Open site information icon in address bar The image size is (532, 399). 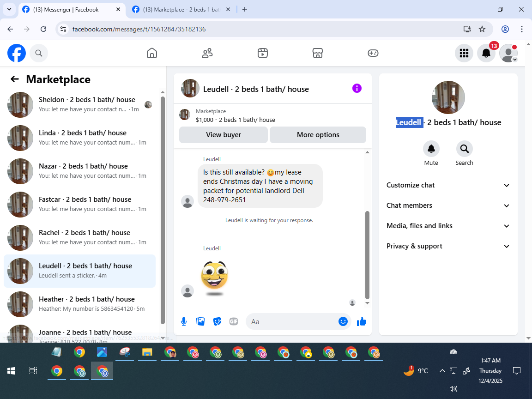(x=63, y=29)
